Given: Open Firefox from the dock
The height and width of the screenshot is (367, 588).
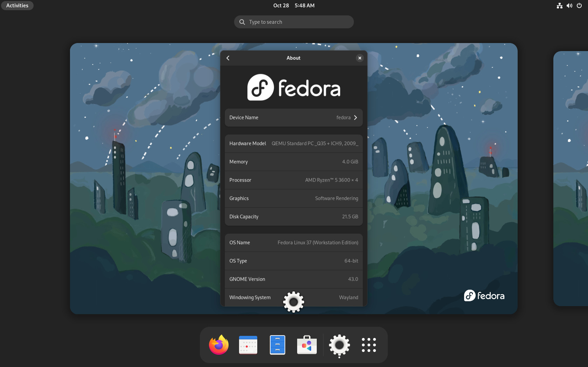Looking at the screenshot, I should tap(219, 345).
